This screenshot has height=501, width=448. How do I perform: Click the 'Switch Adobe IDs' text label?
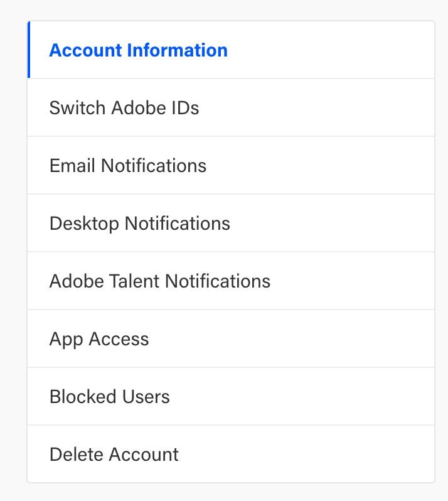point(124,108)
